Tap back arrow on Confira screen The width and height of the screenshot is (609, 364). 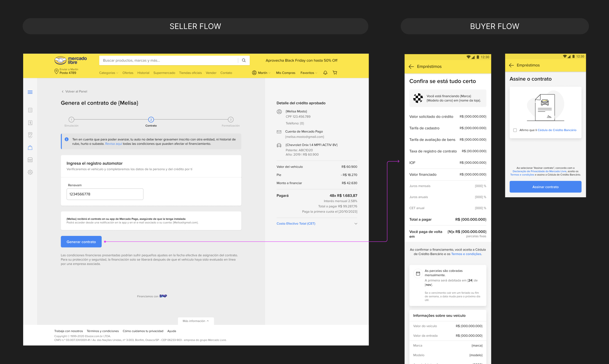(411, 67)
